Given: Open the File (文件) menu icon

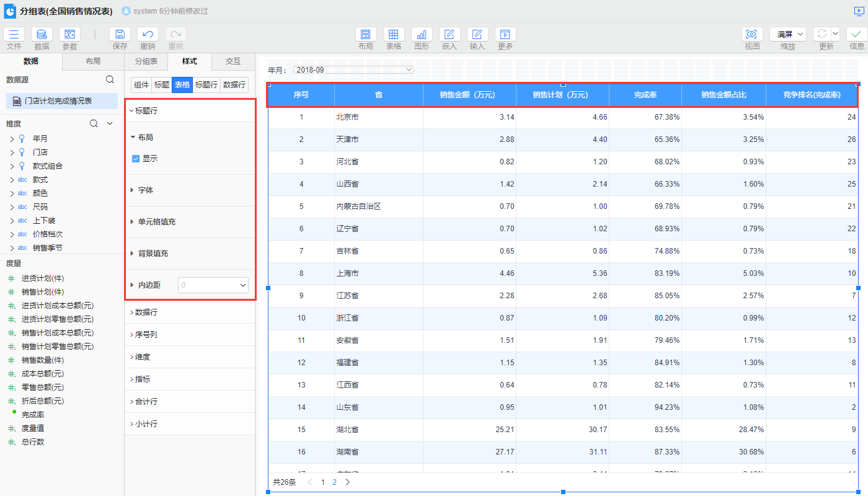Looking at the screenshot, I should pyautogui.click(x=14, y=35).
